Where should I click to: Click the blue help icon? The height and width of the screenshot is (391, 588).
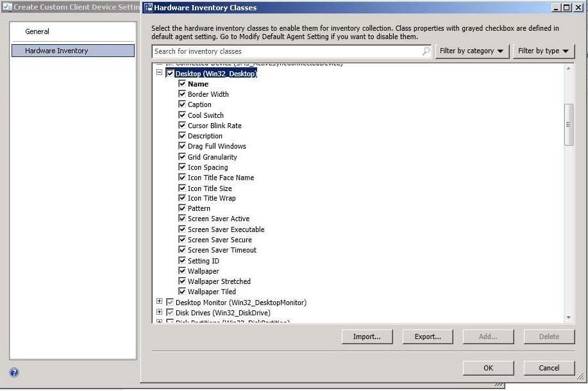[x=14, y=372]
